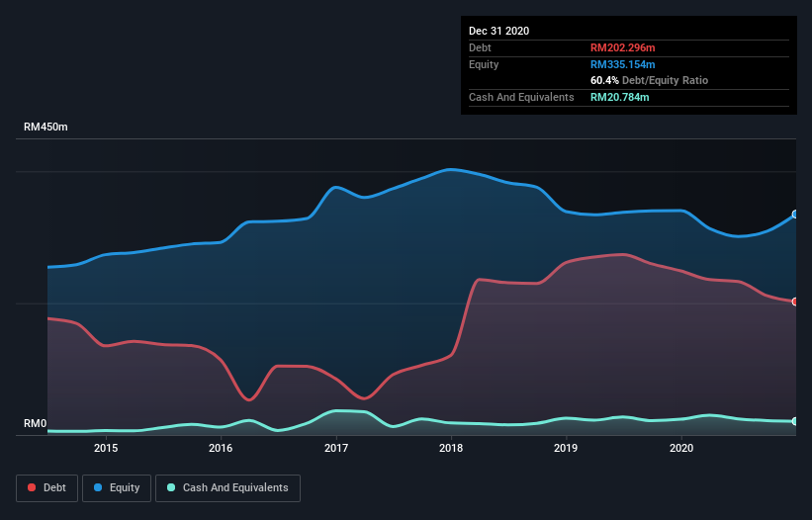Click Cash And Equivalents label in tooltip
The height and width of the screenshot is (520, 812).
(x=521, y=97)
